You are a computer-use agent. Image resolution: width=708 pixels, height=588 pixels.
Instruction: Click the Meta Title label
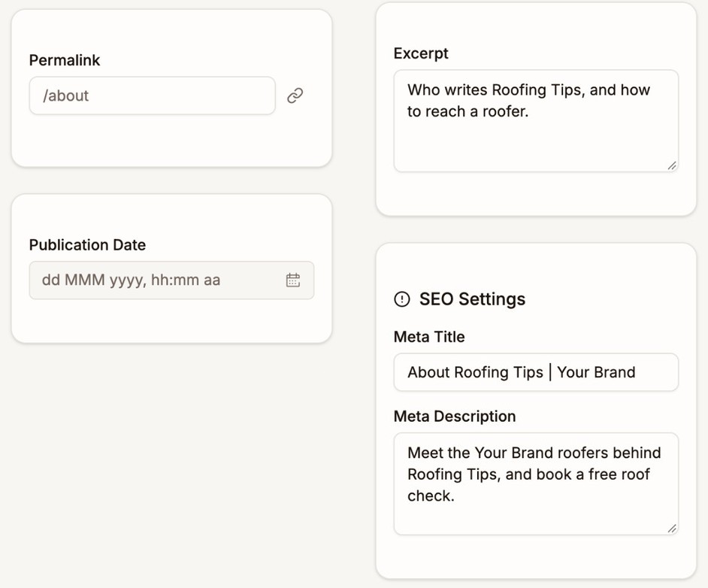429,337
